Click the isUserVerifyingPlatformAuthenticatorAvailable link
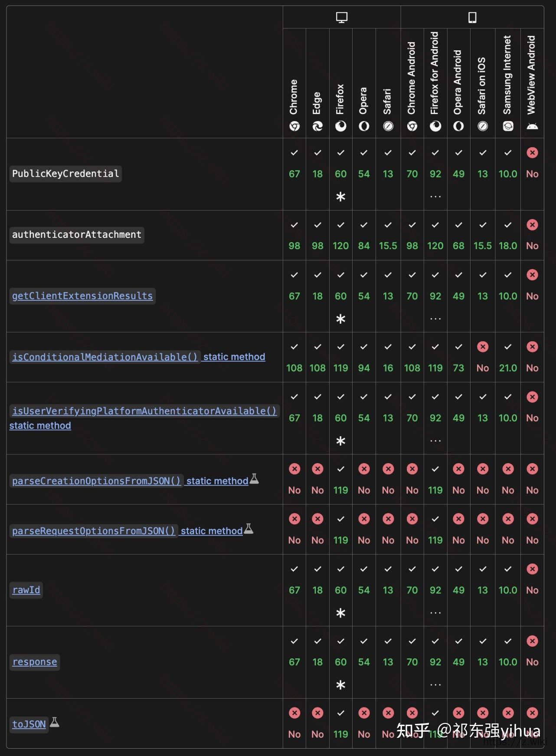 [144, 410]
